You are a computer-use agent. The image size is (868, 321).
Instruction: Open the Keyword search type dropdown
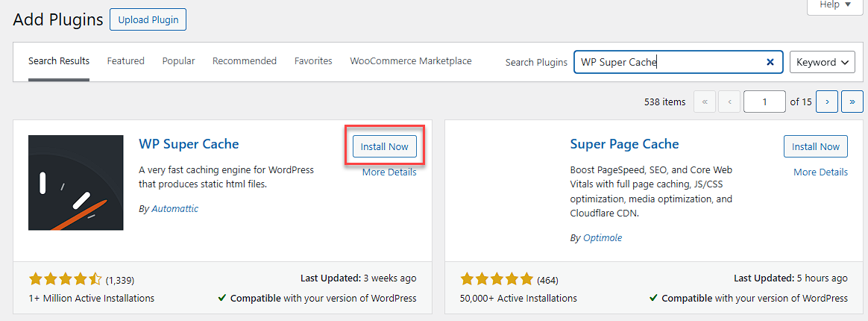point(822,62)
